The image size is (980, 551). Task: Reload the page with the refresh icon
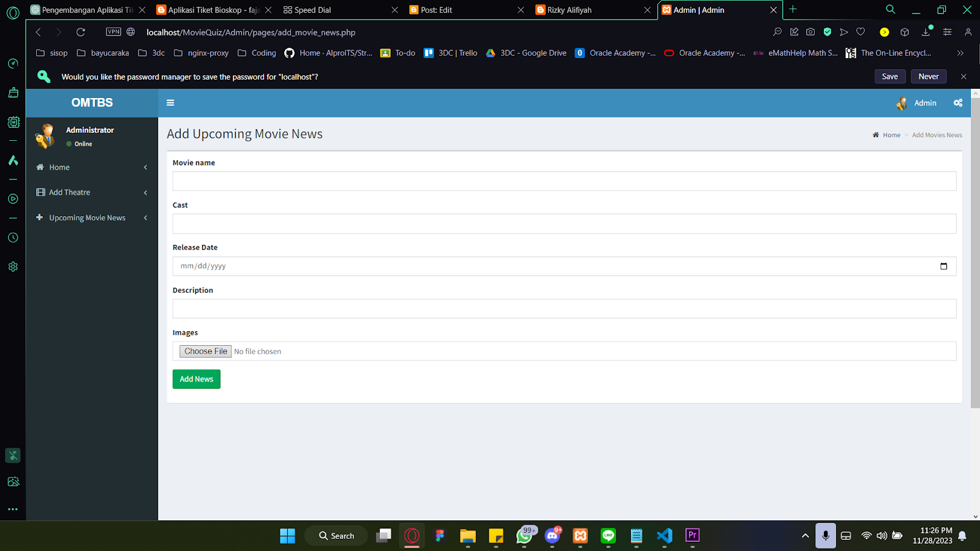[81, 32]
